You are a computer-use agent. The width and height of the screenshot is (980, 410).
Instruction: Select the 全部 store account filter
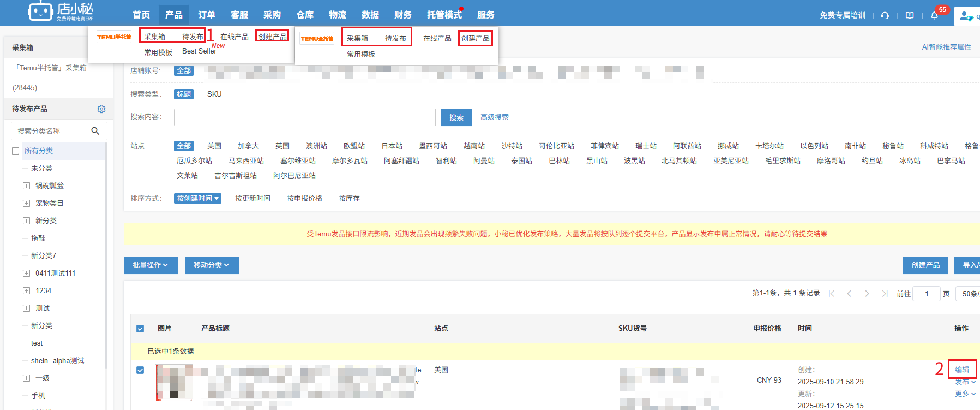click(x=184, y=70)
